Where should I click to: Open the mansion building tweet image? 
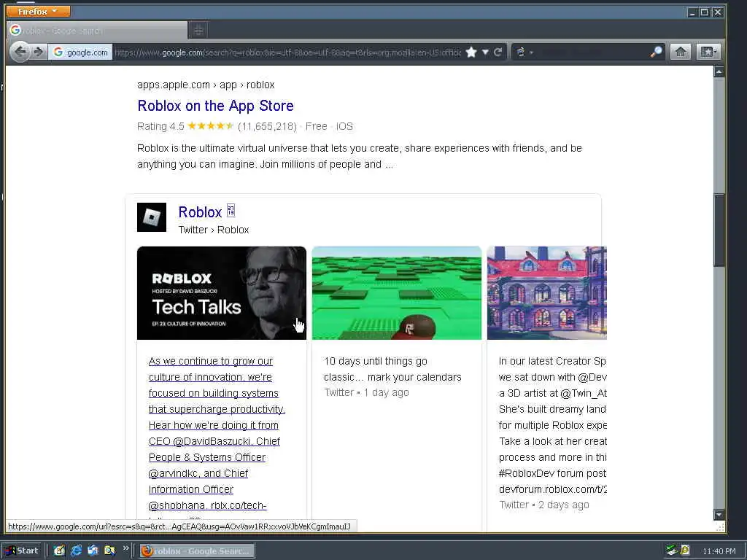tap(547, 293)
